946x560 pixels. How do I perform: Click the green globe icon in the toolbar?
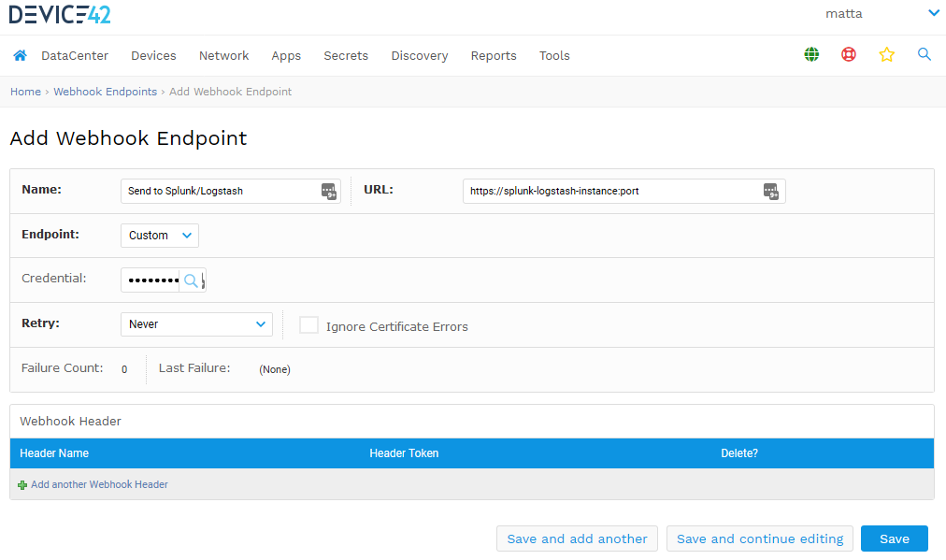(x=810, y=54)
